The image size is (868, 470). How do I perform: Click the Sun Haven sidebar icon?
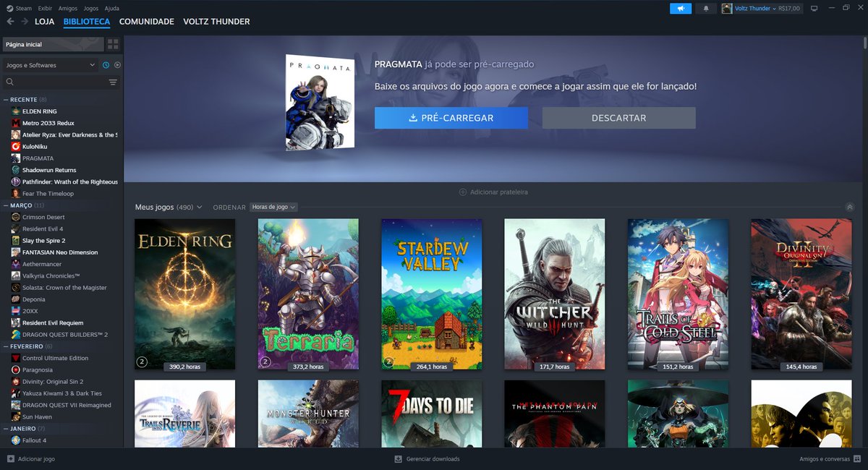pos(16,416)
